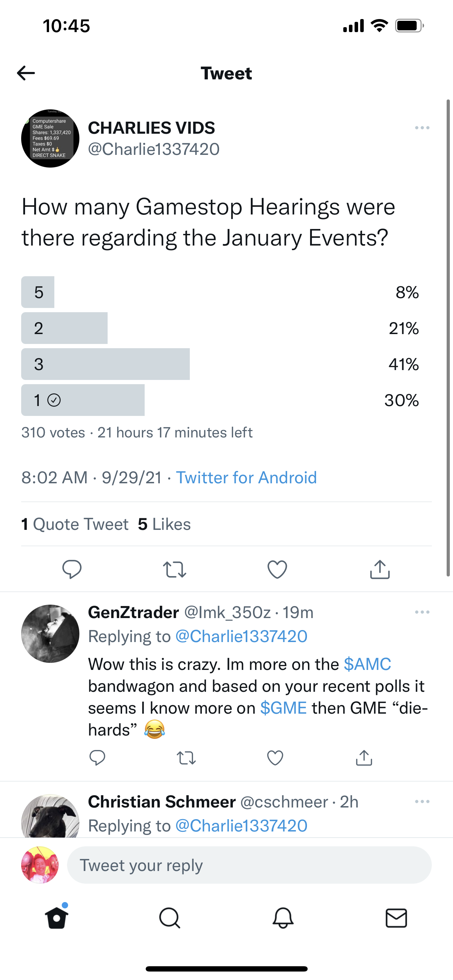The width and height of the screenshot is (453, 980).
Task: Tap the Twitter for Android link
Action: (246, 477)
